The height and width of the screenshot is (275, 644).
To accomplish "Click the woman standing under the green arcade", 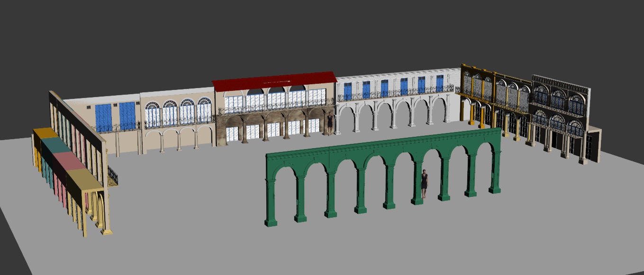I will (424, 183).
